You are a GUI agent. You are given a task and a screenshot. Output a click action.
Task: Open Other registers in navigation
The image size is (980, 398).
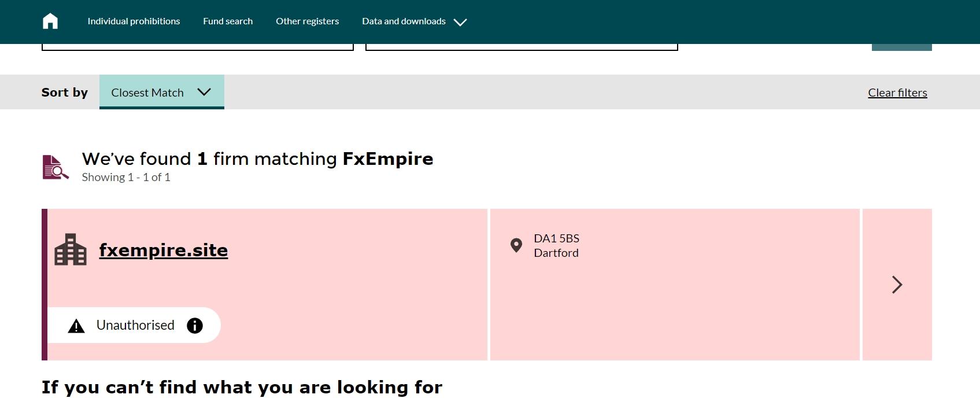[x=308, y=21]
